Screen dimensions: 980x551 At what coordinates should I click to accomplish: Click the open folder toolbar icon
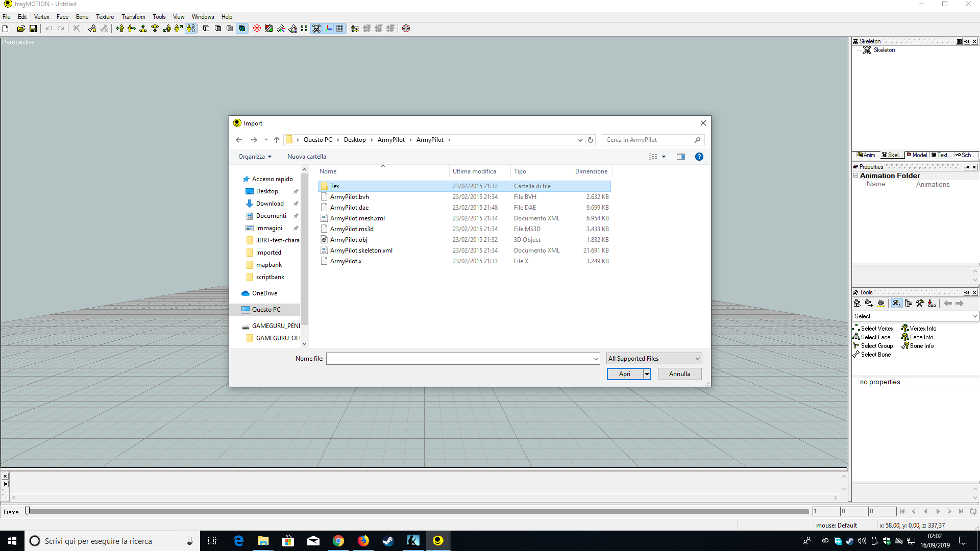[x=21, y=29]
